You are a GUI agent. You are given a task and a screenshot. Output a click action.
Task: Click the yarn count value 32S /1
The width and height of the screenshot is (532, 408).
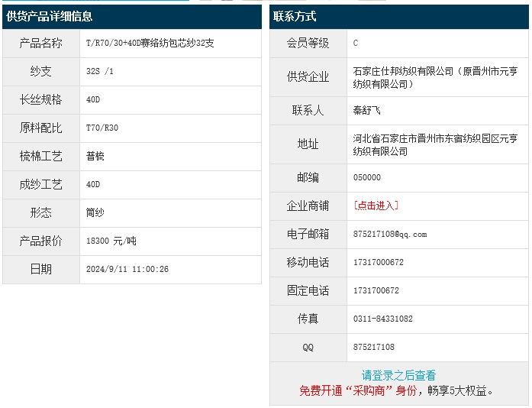tap(100, 71)
